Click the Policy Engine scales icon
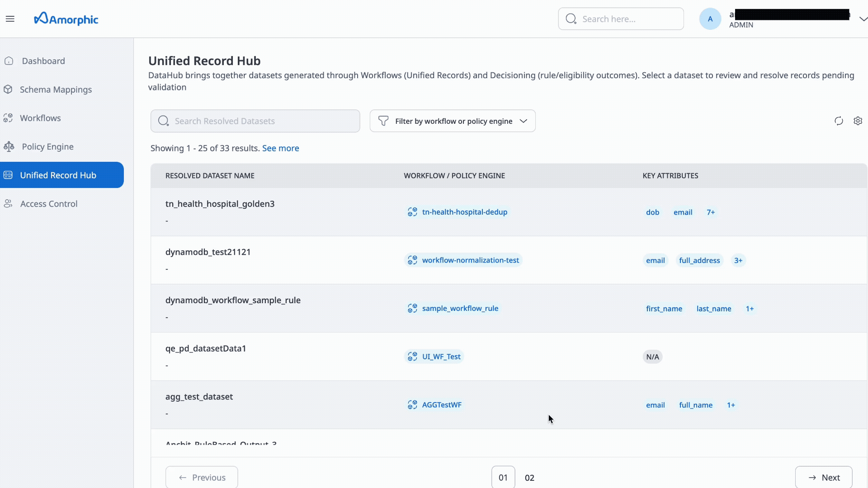868x488 pixels. click(x=8, y=146)
